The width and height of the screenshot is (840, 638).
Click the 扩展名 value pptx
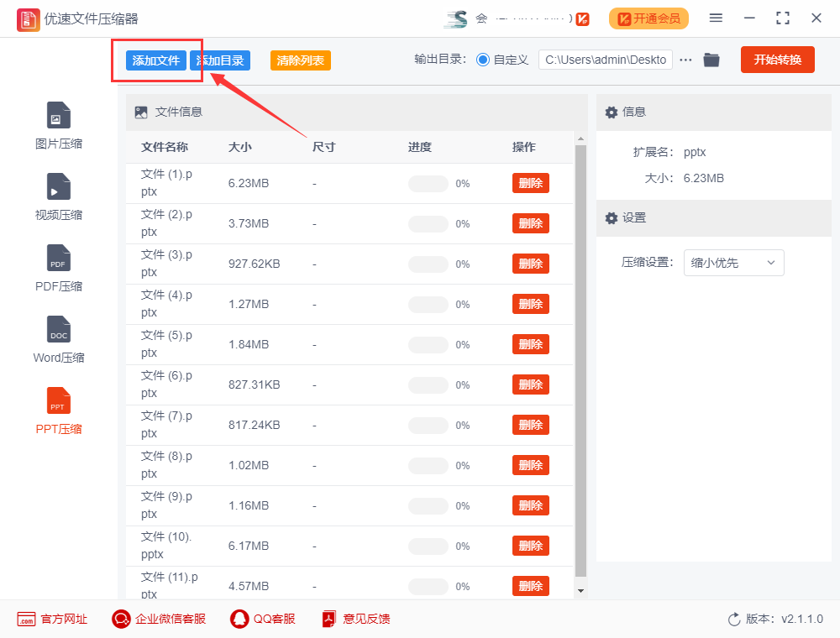pyautogui.click(x=695, y=153)
